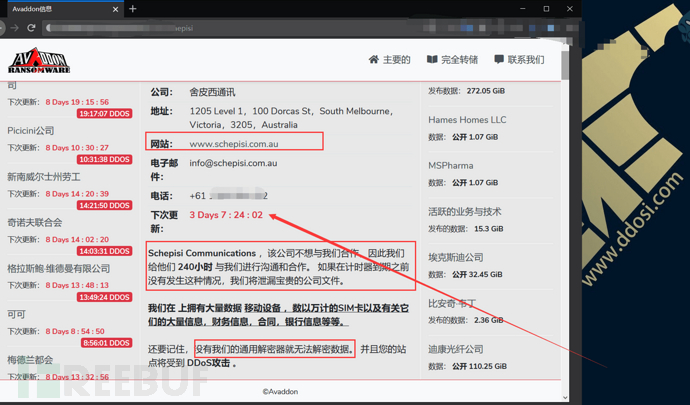Minimize the browser window
The image size is (690, 405).
click(523, 9)
